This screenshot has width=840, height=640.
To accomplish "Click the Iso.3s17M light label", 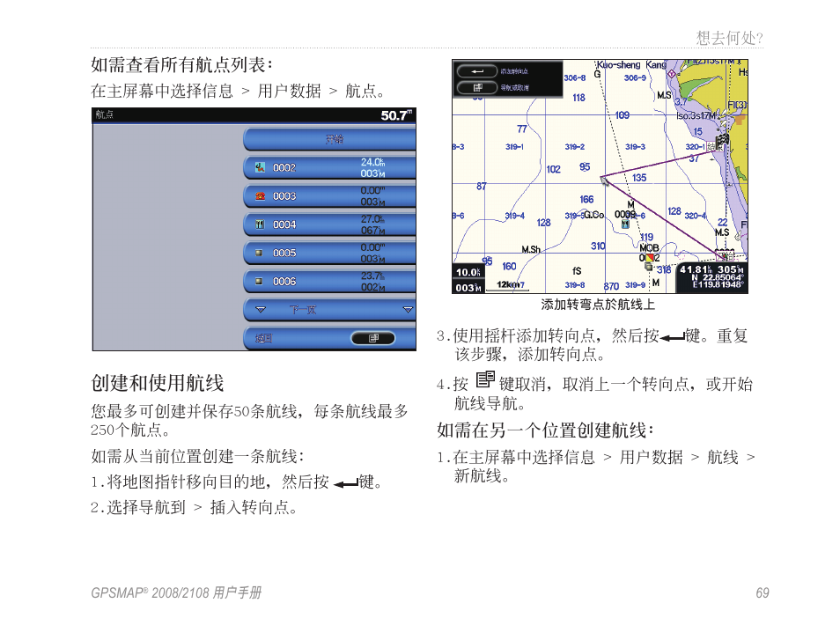I will [x=696, y=115].
